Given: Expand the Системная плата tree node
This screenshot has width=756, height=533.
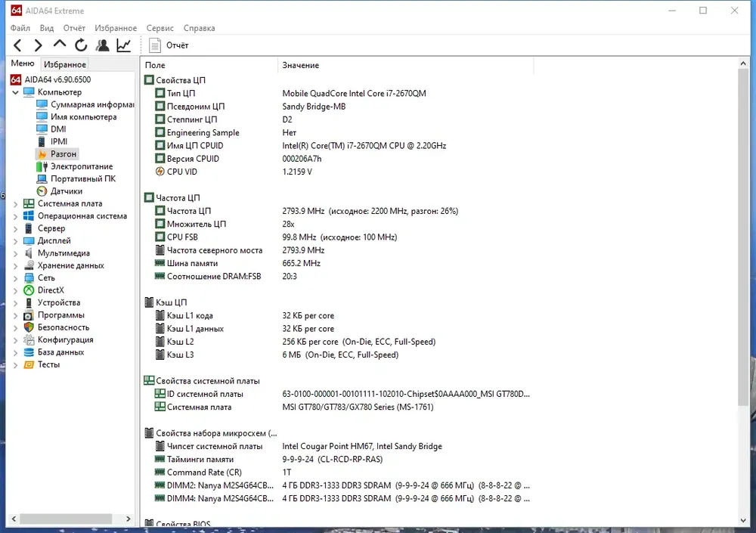Looking at the screenshot, I should [15, 204].
